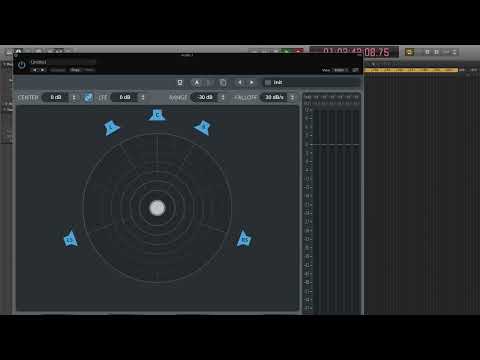This screenshot has width=480, height=360.
Task: Click the 0 dB line on level meter
Action: [335, 144]
